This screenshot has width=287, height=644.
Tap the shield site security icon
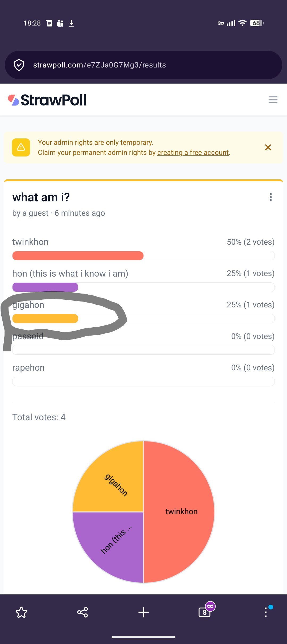point(19,65)
